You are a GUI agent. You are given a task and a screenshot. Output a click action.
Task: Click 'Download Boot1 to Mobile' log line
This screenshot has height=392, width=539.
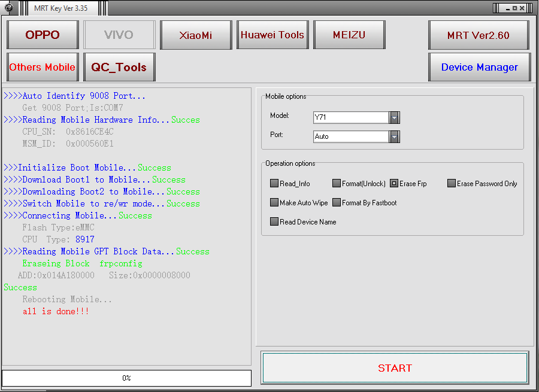(95, 180)
